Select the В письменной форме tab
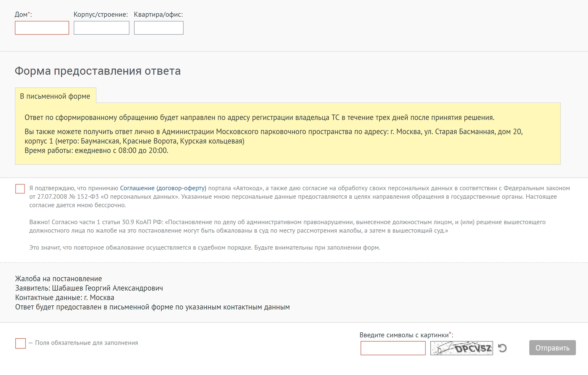The height and width of the screenshot is (375, 588). (x=55, y=96)
